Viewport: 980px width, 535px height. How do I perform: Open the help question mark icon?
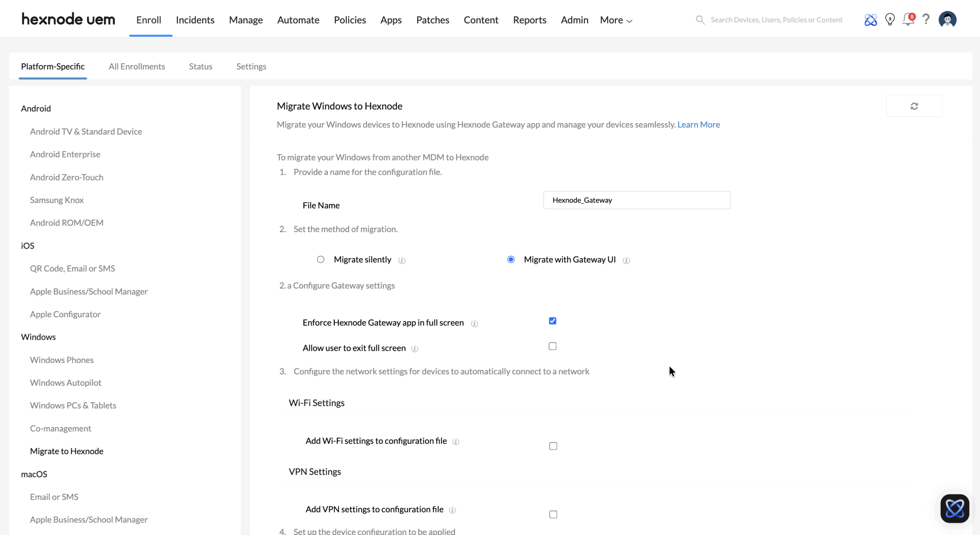tap(926, 19)
